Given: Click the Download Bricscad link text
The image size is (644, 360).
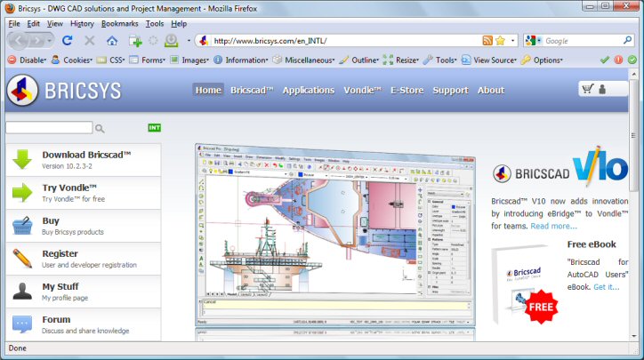Looking at the screenshot, I should tap(86, 155).
